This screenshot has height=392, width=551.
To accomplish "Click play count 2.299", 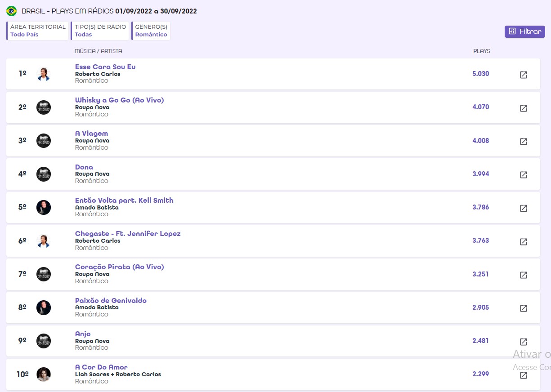I will click(x=480, y=374).
